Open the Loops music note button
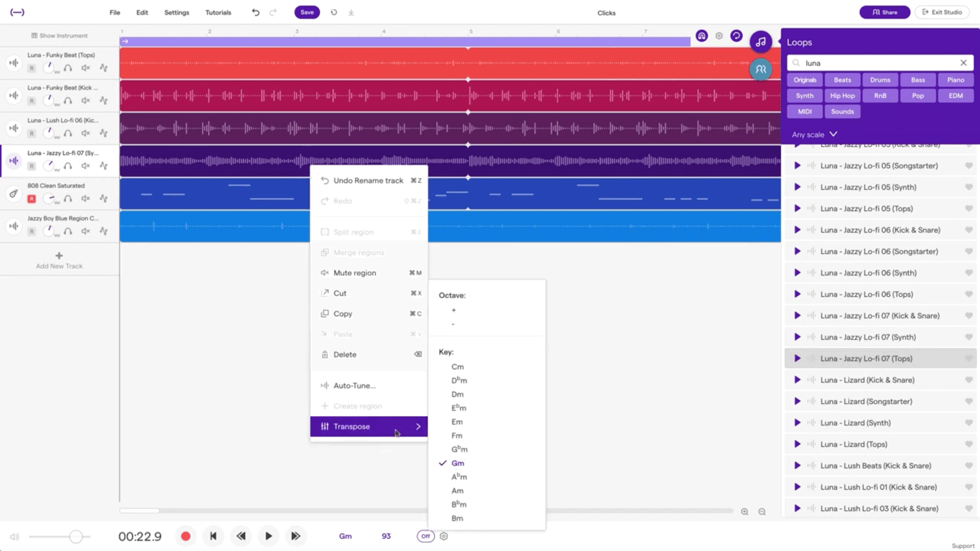The height and width of the screenshot is (551, 980). coord(761,42)
